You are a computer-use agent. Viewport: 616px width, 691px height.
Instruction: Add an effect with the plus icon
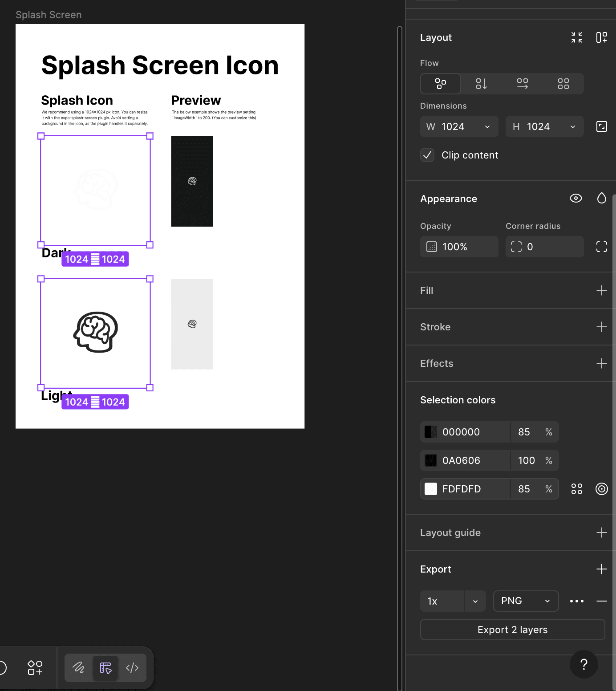tap(602, 363)
